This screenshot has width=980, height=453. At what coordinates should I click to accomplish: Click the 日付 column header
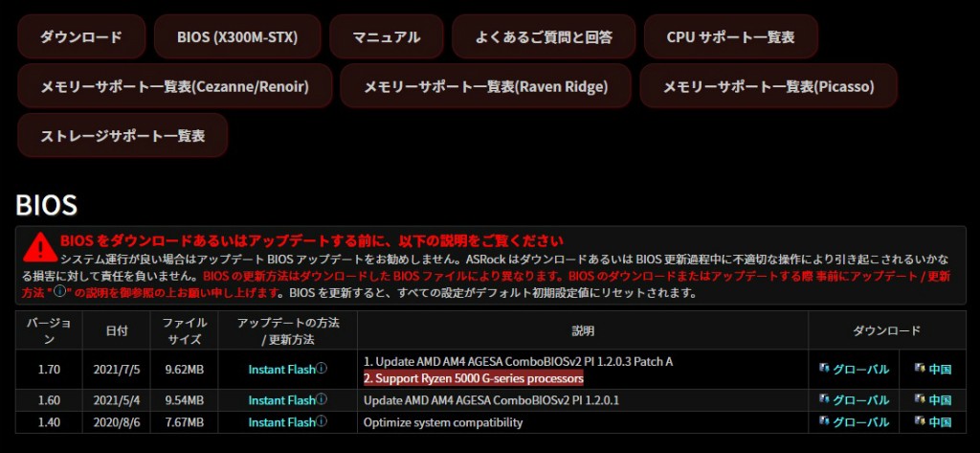click(x=116, y=330)
